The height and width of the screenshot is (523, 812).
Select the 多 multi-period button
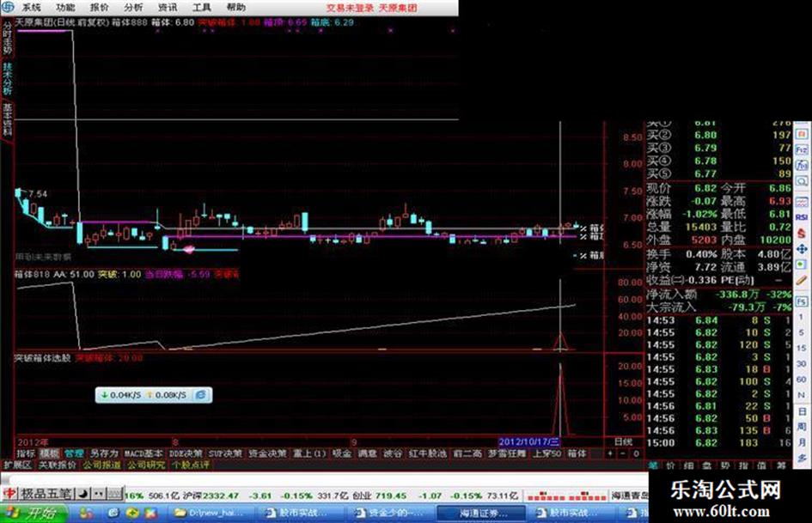(802, 458)
